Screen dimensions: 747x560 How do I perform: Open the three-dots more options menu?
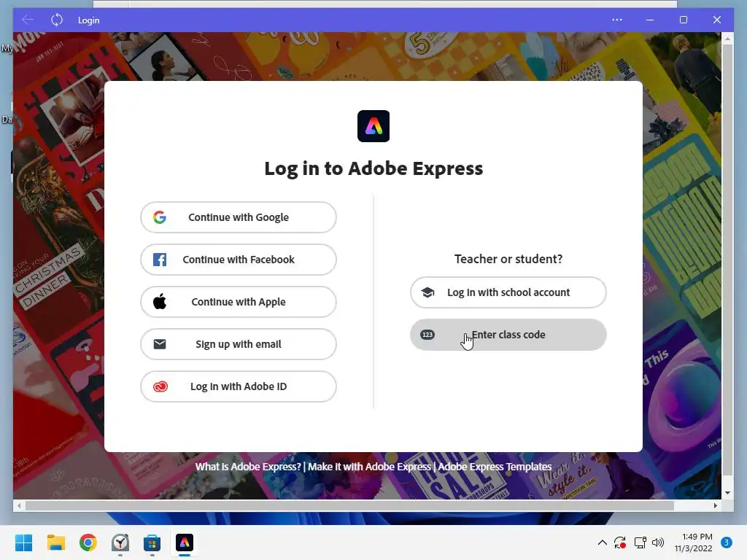click(617, 20)
